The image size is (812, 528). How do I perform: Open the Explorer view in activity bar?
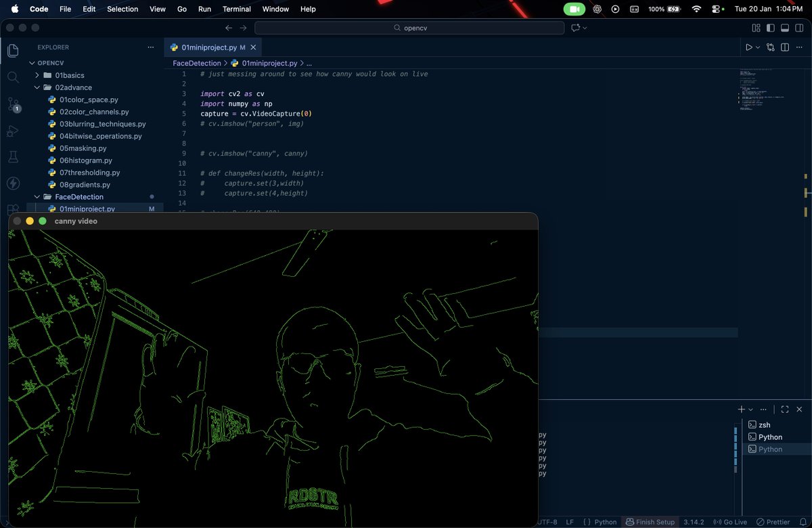point(13,51)
